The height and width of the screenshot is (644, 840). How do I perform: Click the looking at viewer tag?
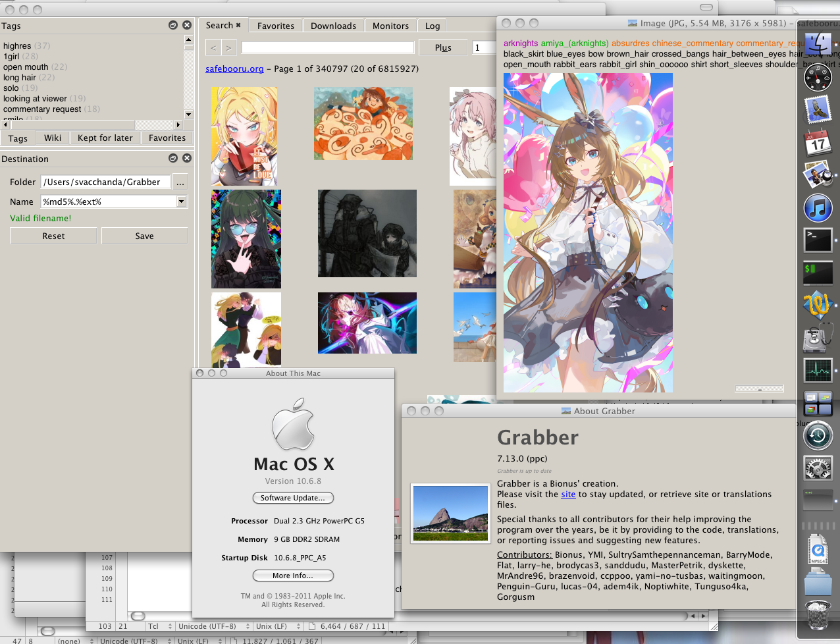click(35, 98)
